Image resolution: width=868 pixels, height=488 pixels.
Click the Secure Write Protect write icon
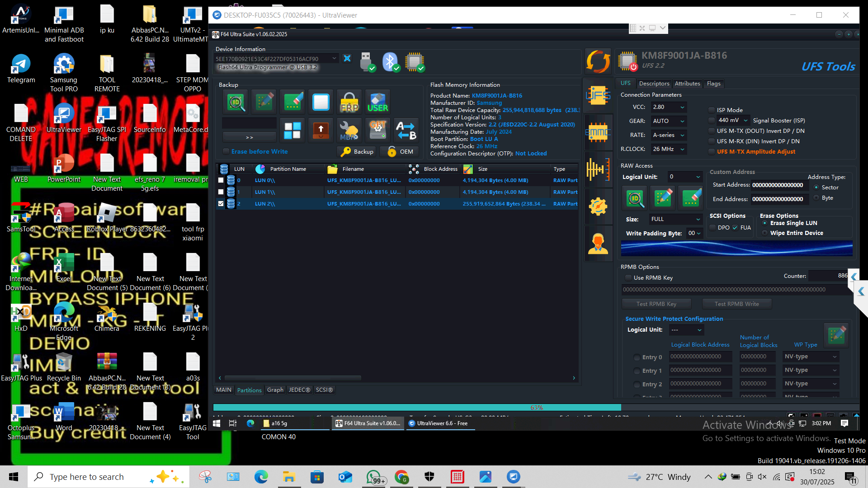coord(836,335)
